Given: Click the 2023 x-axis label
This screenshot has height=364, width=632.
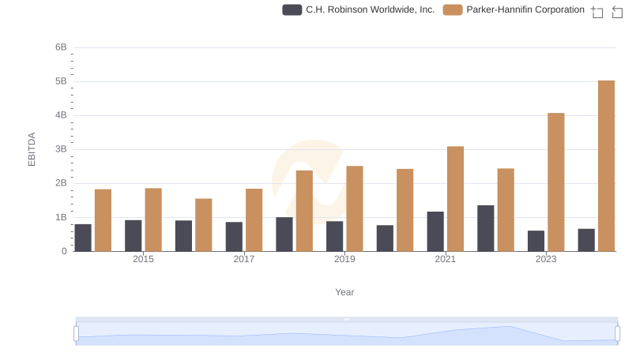Looking at the screenshot, I should 546,259.
